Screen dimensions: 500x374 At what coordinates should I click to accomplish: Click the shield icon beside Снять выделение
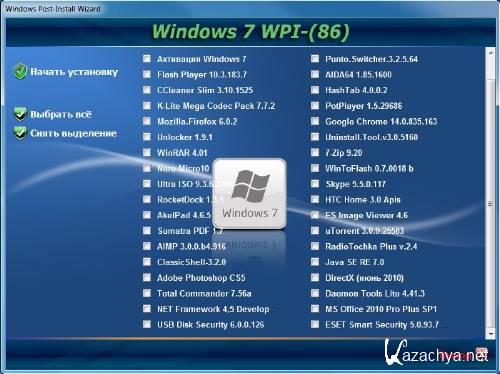tap(20, 133)
